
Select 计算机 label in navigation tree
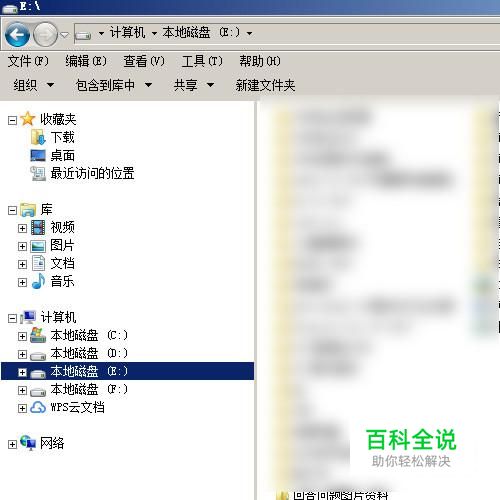(58, 317)
